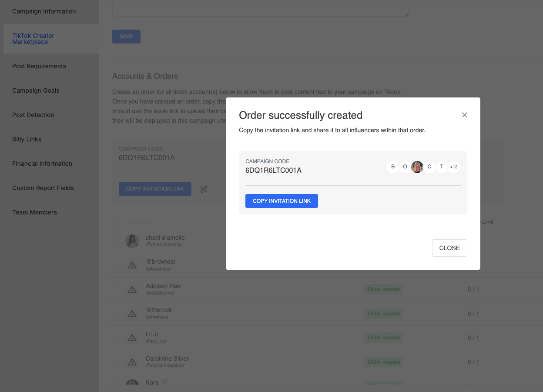Viewport: 543px width, 392px height.
Task: Click the campaign code 6DQ1R6LTC001A in dialog
Action: pos(273,171)
